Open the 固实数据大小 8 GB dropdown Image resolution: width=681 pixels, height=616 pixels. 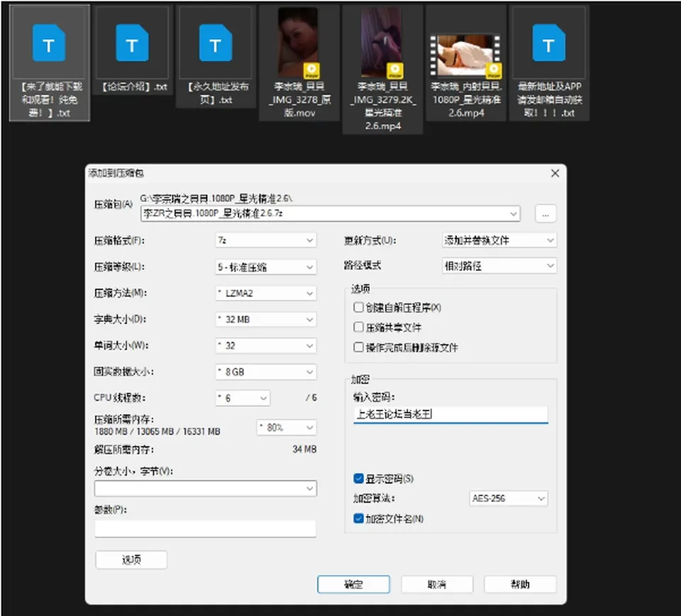(x=266, y=371)
